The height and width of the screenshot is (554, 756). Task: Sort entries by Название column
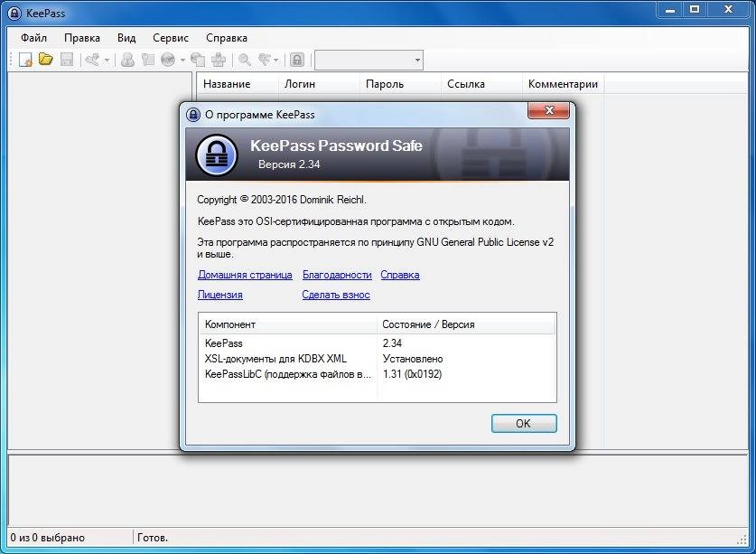coord(238,84)
